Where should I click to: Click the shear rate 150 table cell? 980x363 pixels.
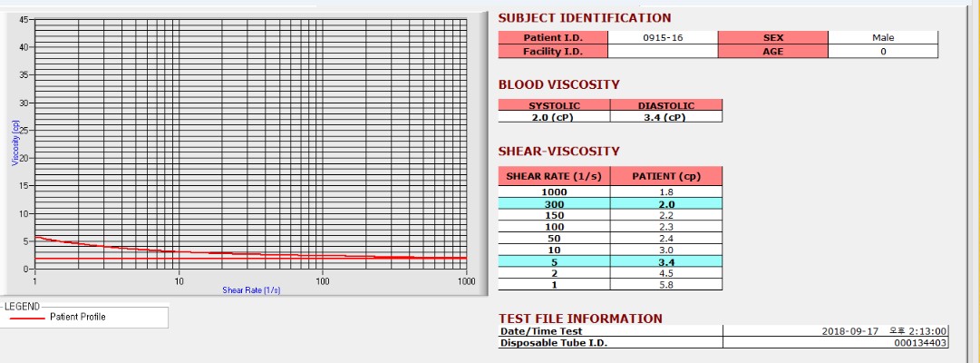(555, 215)
